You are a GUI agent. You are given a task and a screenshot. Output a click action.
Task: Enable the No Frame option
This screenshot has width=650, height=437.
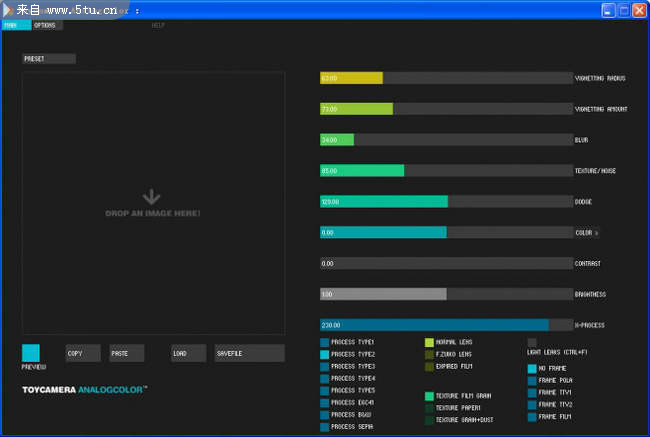[x=532, y=369]
